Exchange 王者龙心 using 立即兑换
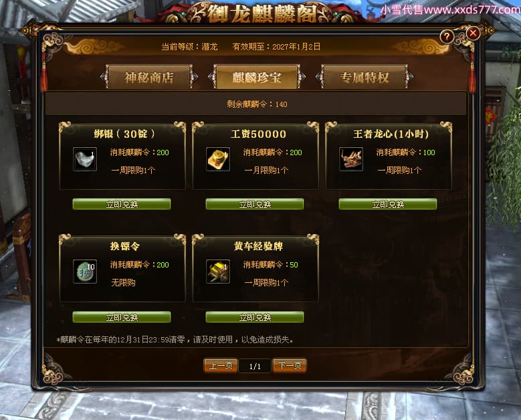 point(388,204)
